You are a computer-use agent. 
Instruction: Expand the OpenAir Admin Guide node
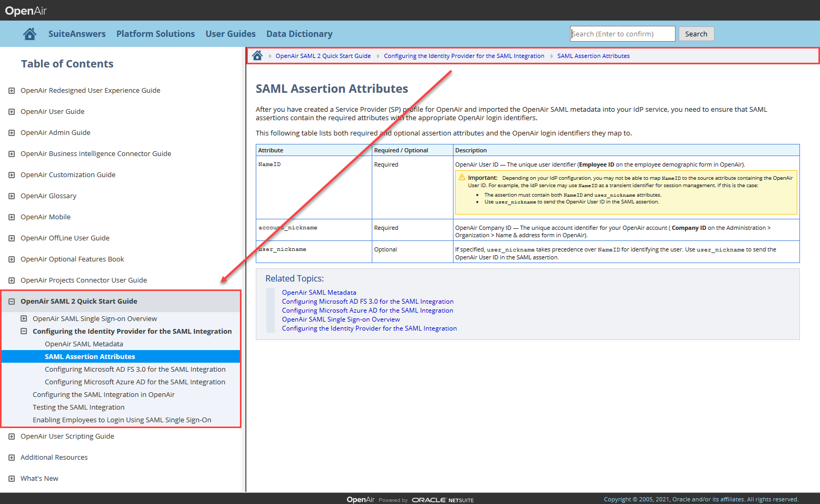pos(12,133)
